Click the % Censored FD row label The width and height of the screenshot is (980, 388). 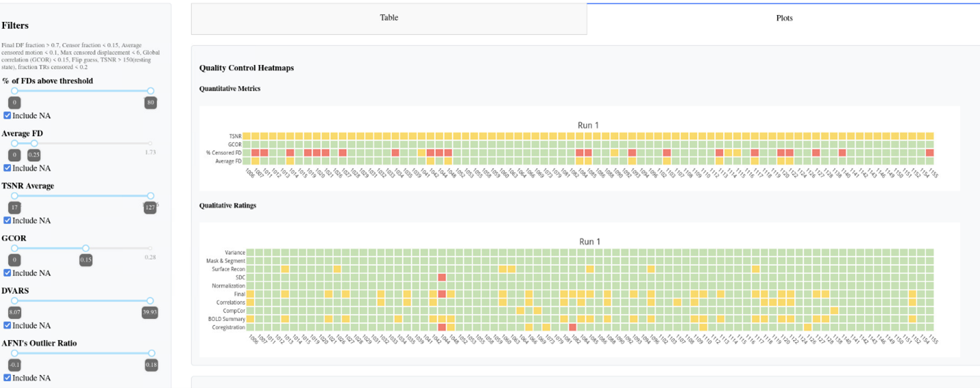(x=224, y=152)
